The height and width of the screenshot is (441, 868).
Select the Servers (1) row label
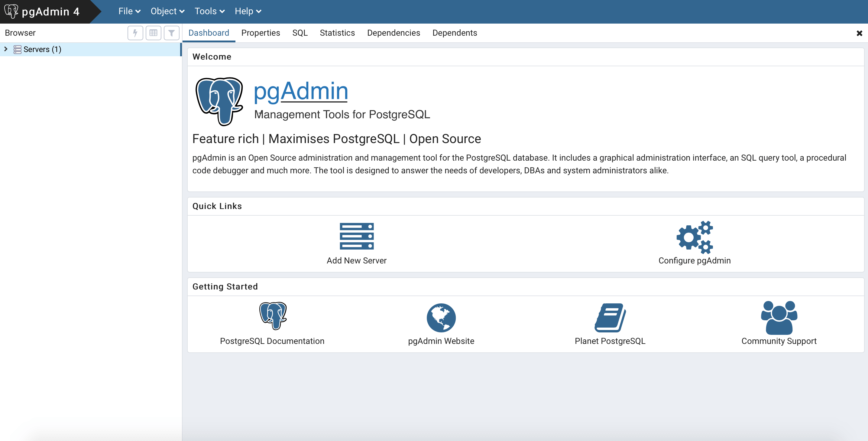42,50
